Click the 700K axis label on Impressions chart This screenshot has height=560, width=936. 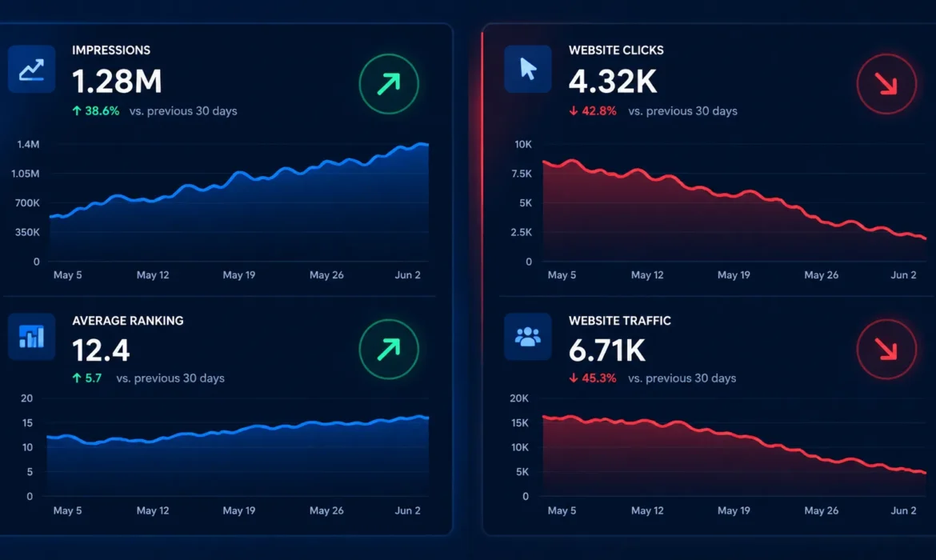coord(27,203)
